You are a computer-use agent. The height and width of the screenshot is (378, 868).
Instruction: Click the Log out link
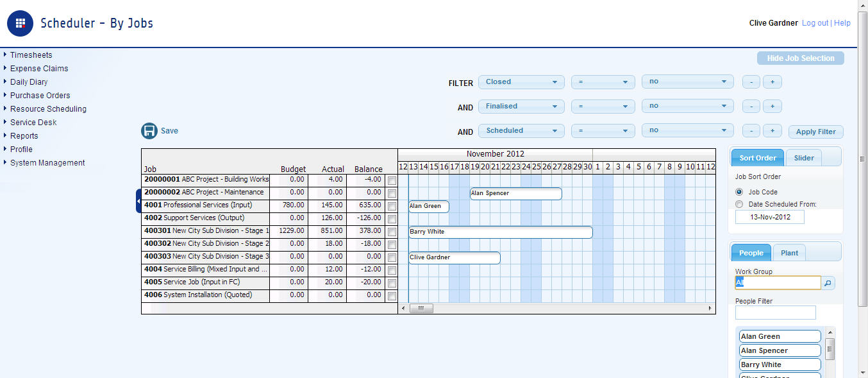click(x=815, y=23)
